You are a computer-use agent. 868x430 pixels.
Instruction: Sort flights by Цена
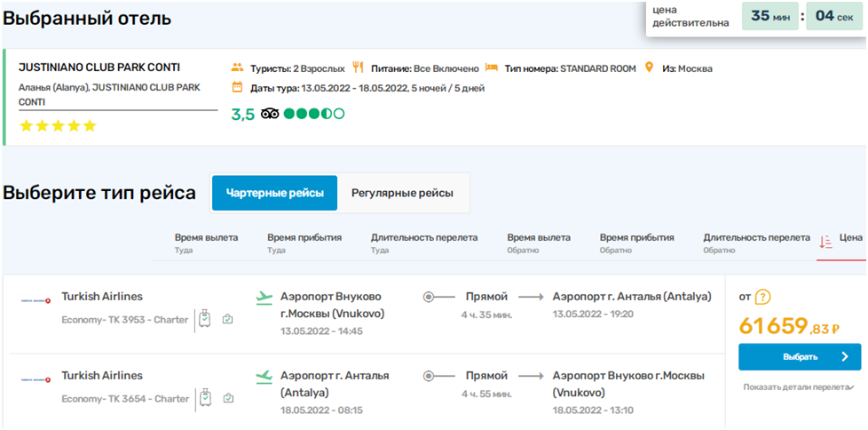(x=851, y=238)
